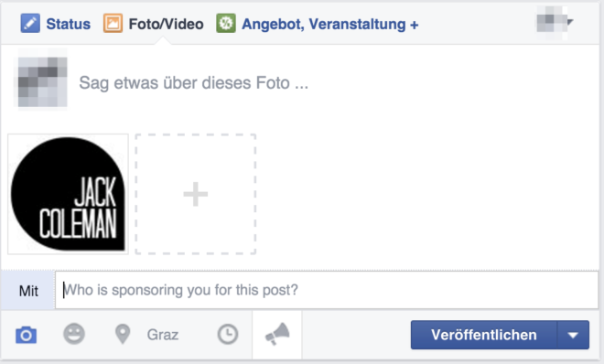The image size is (604, 364).
Task: Click the pixelated profile picture beside the caption
Action: click(42, 82)
